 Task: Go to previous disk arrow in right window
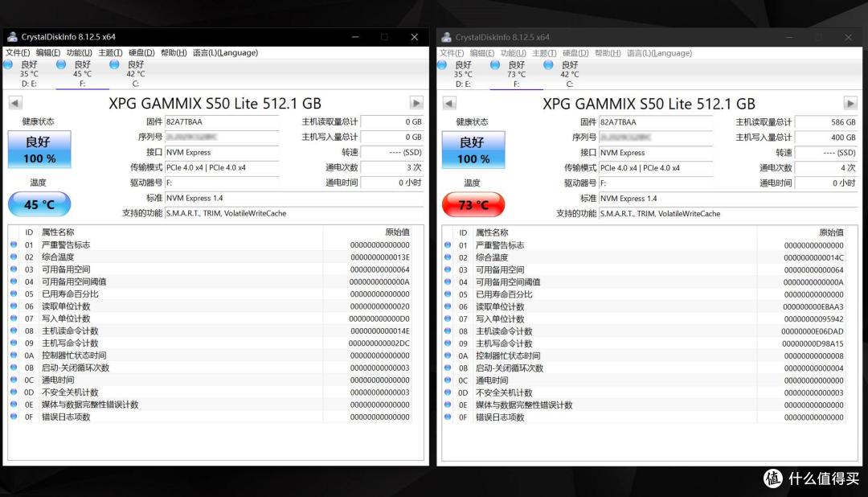point(449,104)
